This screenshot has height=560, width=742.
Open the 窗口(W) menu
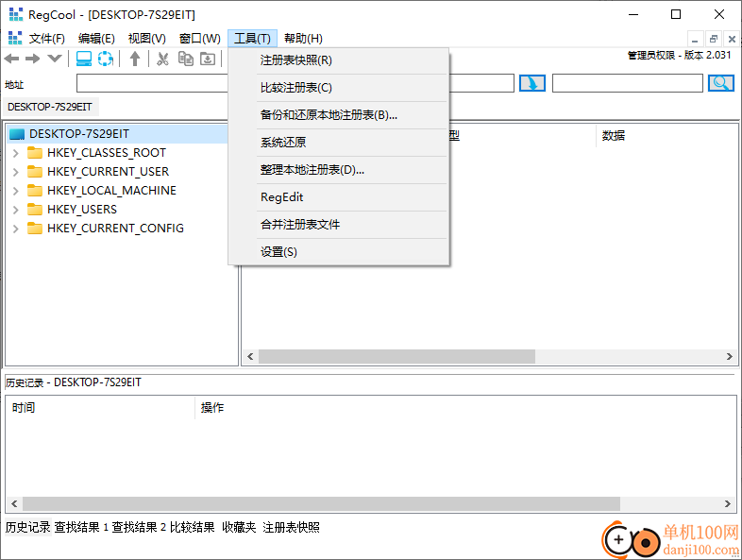coord(200,39)
